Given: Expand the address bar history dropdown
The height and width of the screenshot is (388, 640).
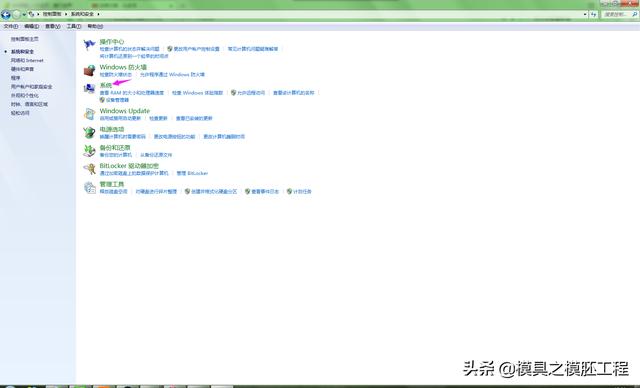Looking at the screenshot, I should click(x=585, y=14).
